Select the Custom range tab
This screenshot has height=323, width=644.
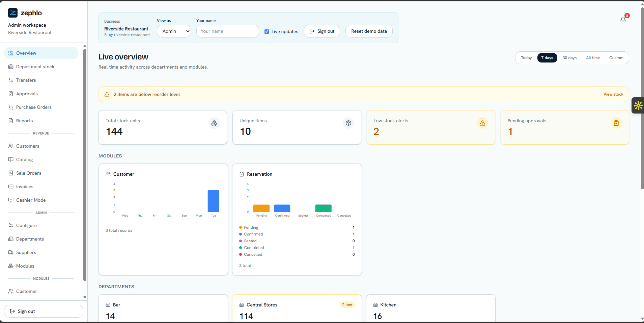(616, 58)
